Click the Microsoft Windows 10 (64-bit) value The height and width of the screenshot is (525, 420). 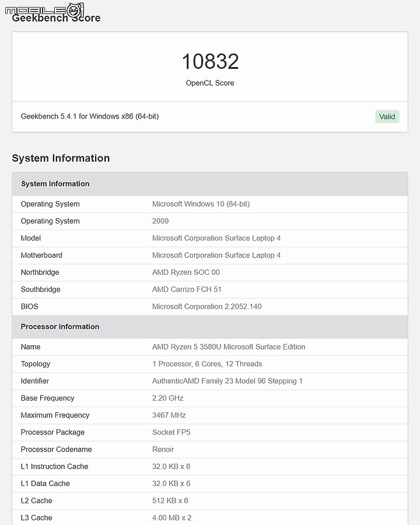(201, 204)
